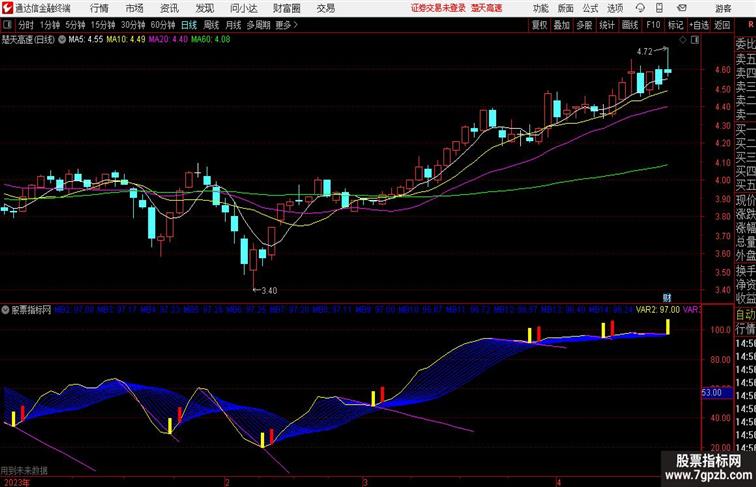Open the 问小达 menu
Screen dimensions: 756x487
pos(243,8)
